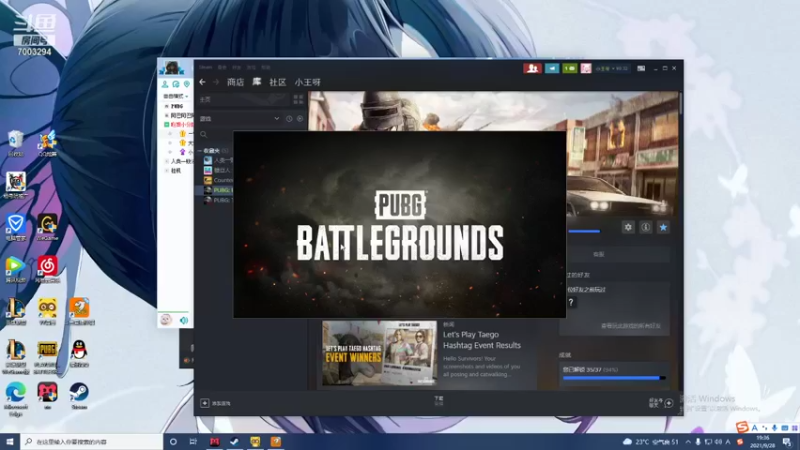Open the Microsoft Edge desktop shortcut
The image size is (800, 450).
click(15, 399)
